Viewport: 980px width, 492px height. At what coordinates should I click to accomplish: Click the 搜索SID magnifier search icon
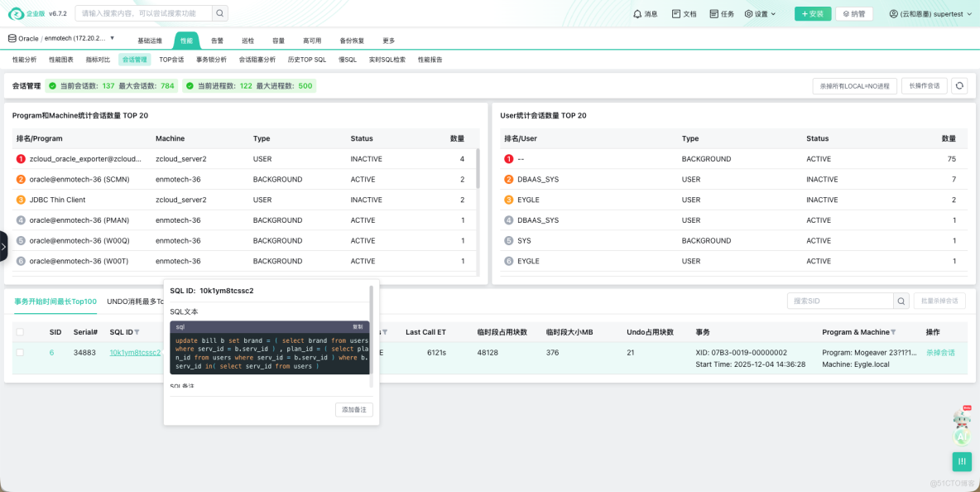pyautogui.click(x=901, y=301)
